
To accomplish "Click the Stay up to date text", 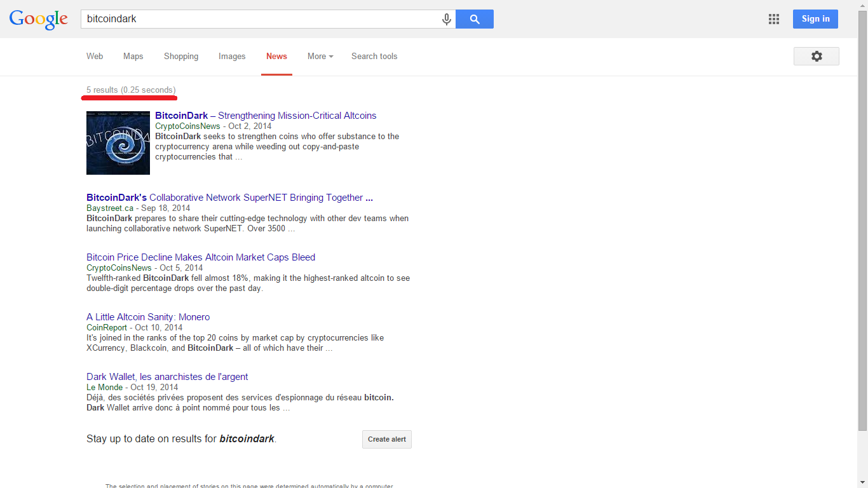I will (181, 438).
